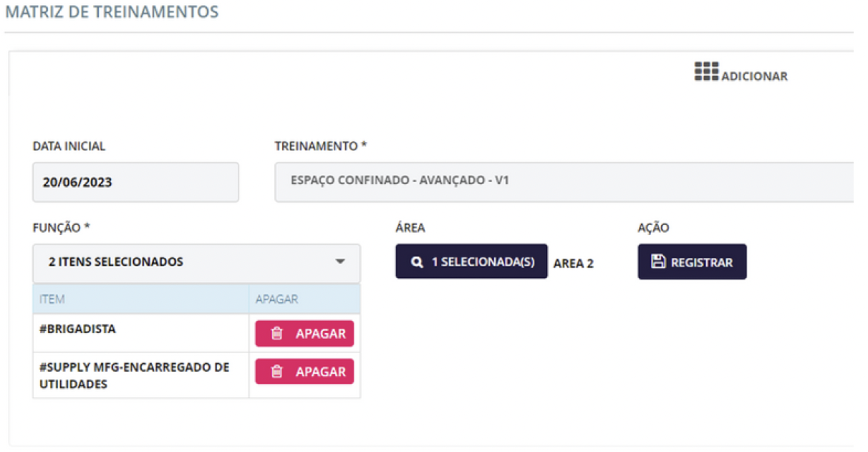Click the magnifier icon in Área button
This screenshot has width=868, height=452.
[418, 262]
